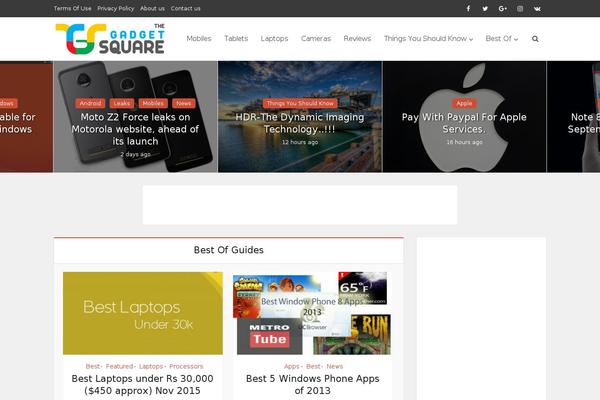The height and width of the screenshot is (400, 600).
Task: Click the Mobiles tag on Moto slide
Action: 153,103
